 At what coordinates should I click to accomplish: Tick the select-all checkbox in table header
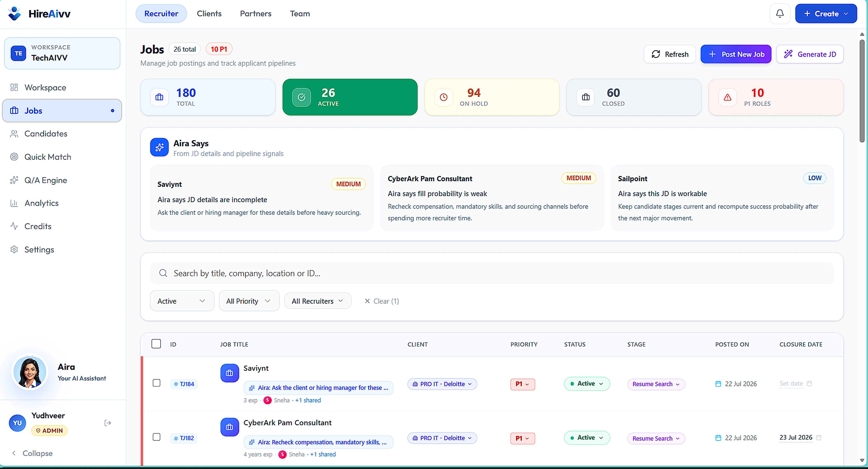pyautogui.click(x=156, y=344)
